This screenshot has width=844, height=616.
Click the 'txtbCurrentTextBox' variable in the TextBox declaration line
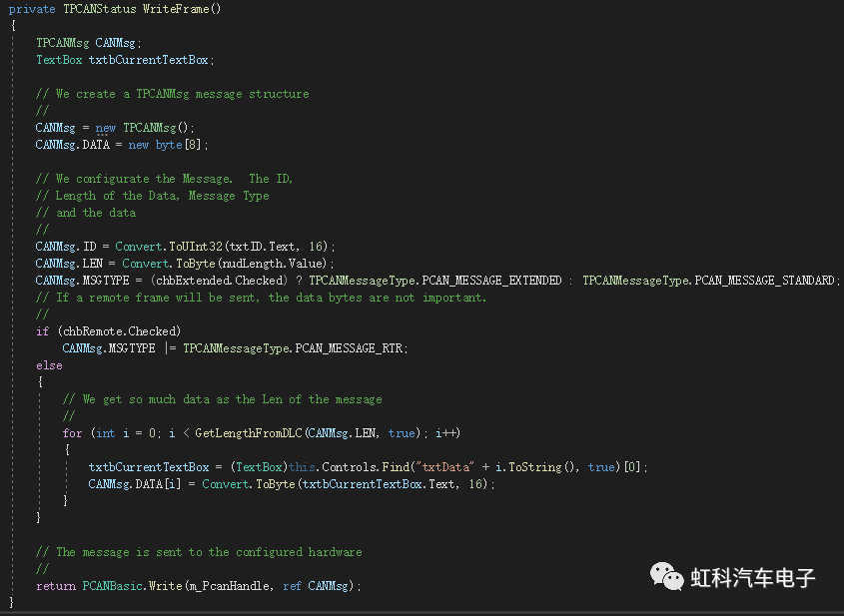pos(149,60)
